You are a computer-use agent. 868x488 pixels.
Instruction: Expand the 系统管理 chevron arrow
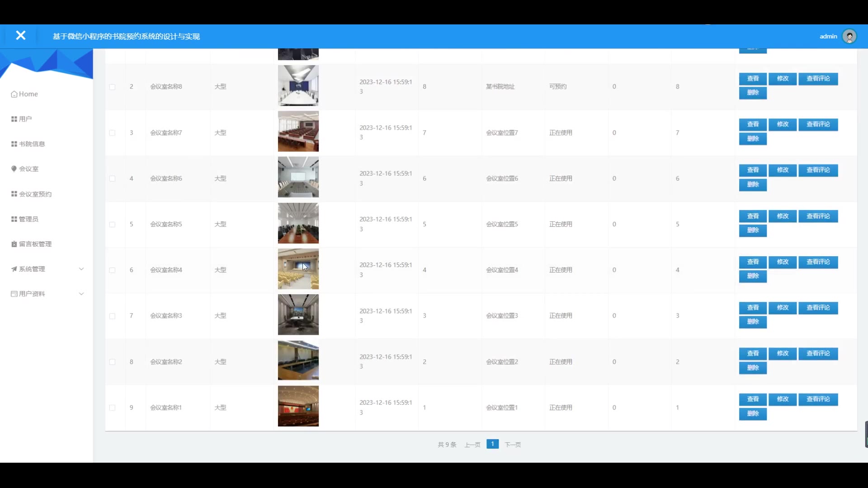pyautogui.click(x=81, y=269)
